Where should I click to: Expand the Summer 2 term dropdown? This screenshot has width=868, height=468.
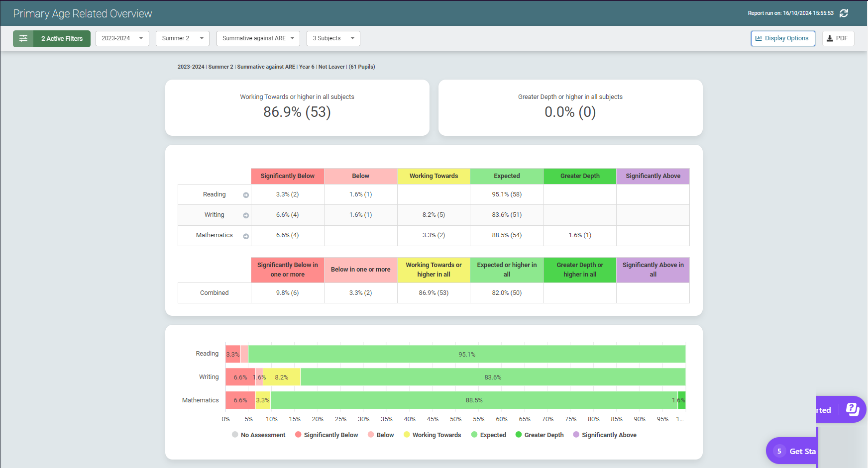[182, 38]
